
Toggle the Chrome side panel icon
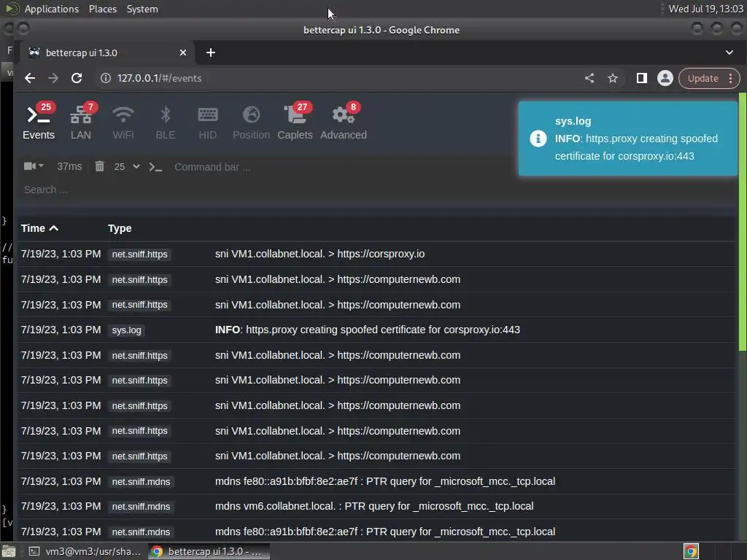tap(642, 78)
